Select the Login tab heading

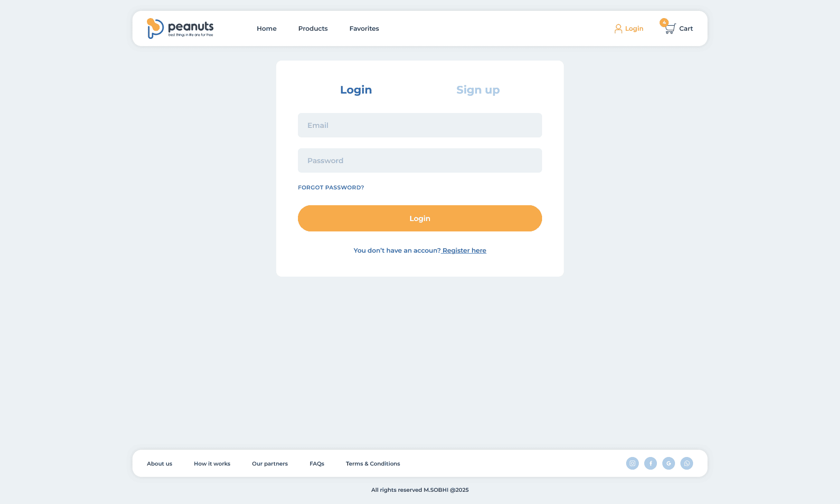356,90
